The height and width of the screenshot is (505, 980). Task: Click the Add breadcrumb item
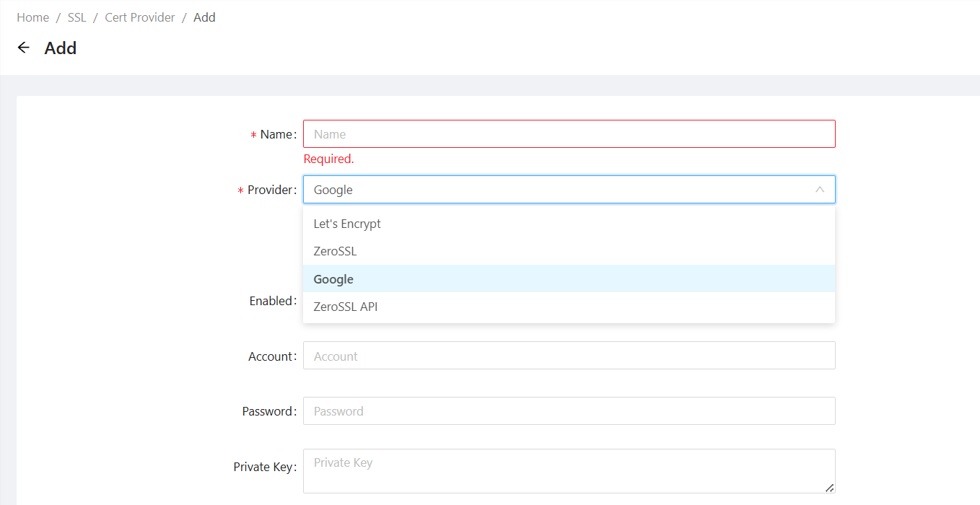click(x=204, y=17)
